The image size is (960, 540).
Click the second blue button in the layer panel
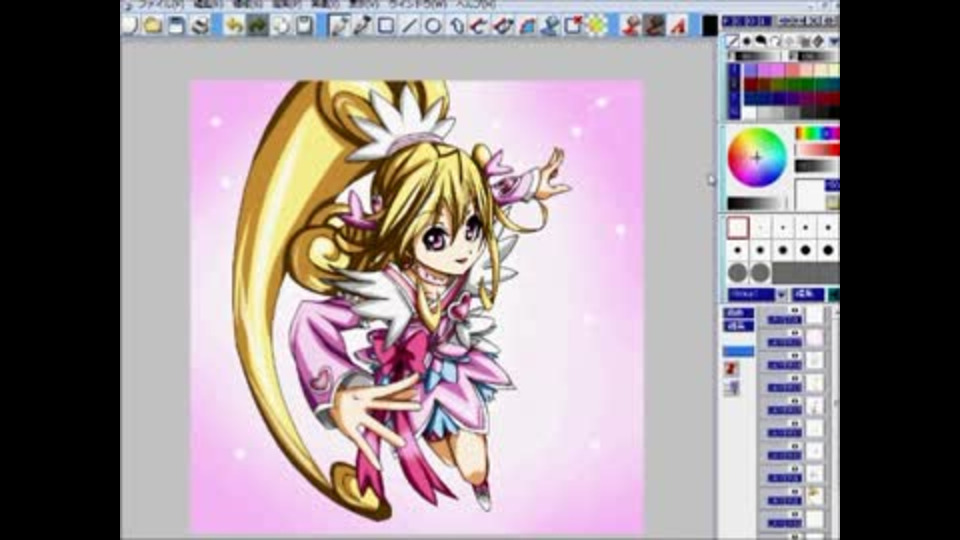point(738,326)
